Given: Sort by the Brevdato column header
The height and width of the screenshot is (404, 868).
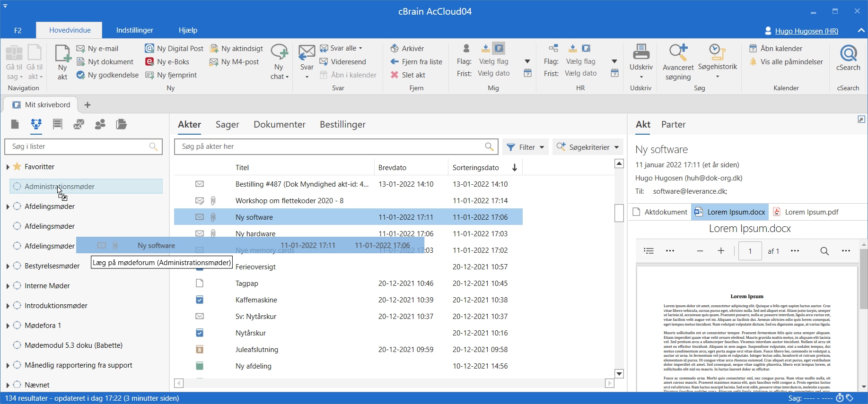Looking at the screenshot, I should 411,167.
